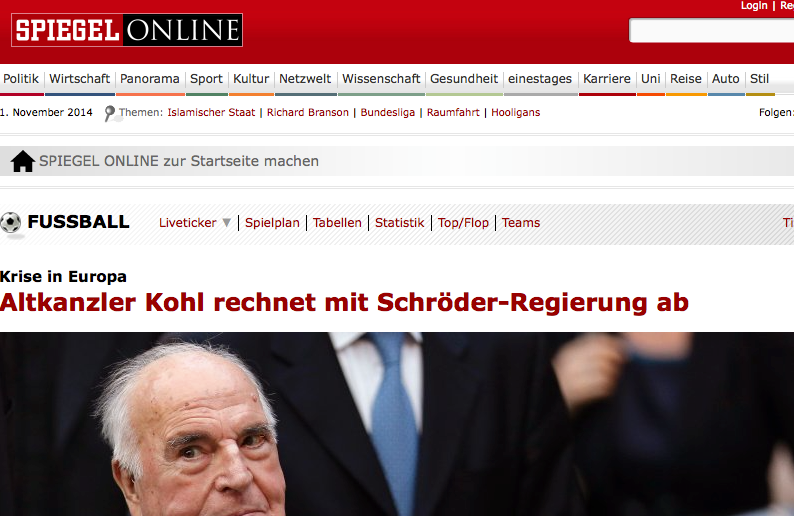View the Top/Flop football page
The width and height of the screenshot is (794, 516).
tap(463, 223)
